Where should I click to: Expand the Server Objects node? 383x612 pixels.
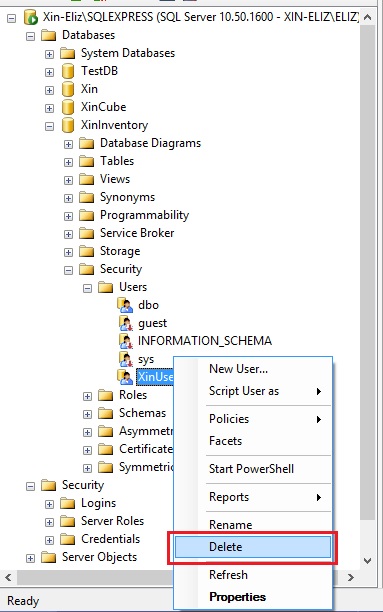30,558
